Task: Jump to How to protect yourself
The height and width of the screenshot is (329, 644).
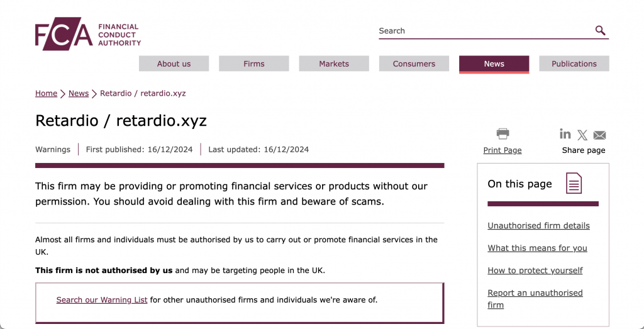Action: 535,270
